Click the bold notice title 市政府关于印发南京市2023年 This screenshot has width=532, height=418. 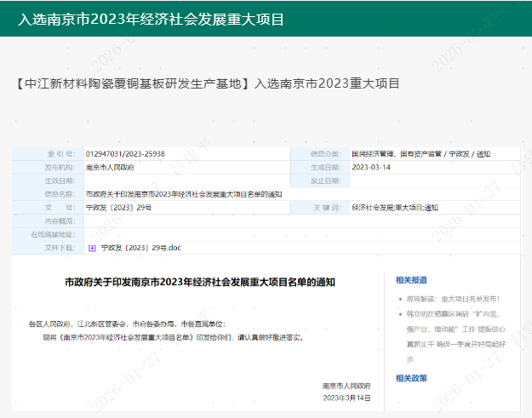click(200, 283)
